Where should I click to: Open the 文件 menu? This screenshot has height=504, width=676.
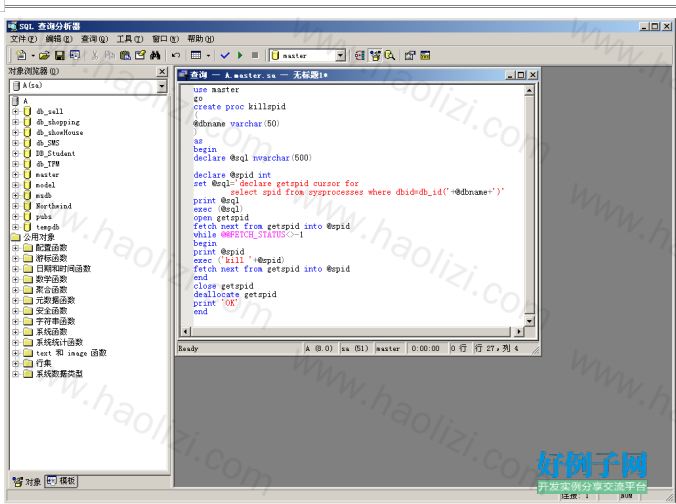[23, 39]
